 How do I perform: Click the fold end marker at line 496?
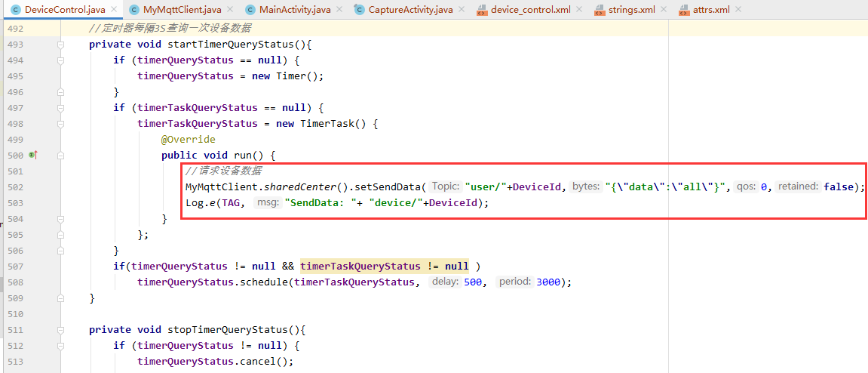coord(60,92)
